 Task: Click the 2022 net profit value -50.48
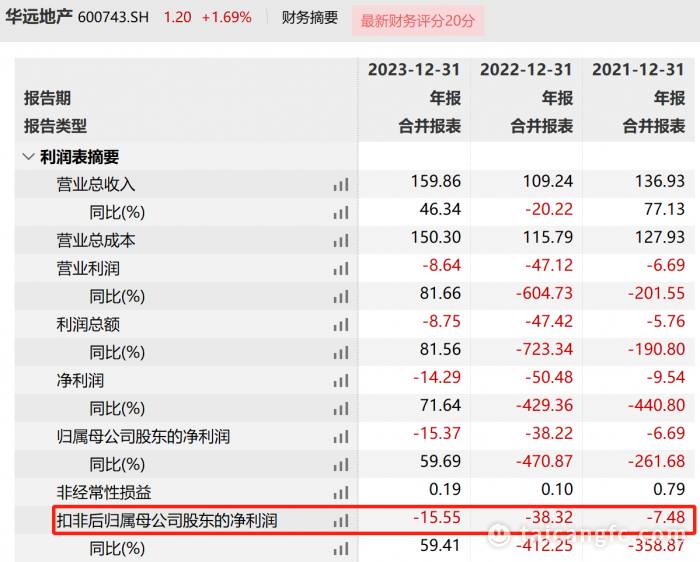pos(549,377)
